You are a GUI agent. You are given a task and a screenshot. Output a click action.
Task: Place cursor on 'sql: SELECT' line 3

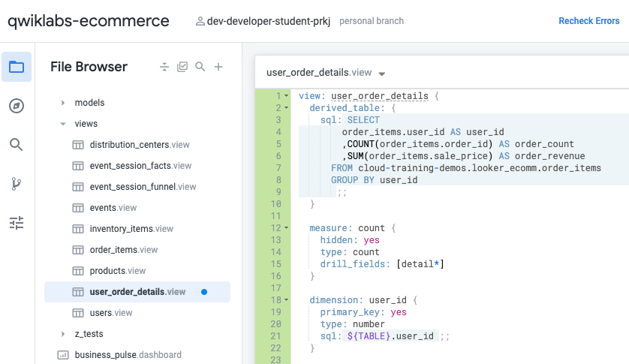point(350,120)
